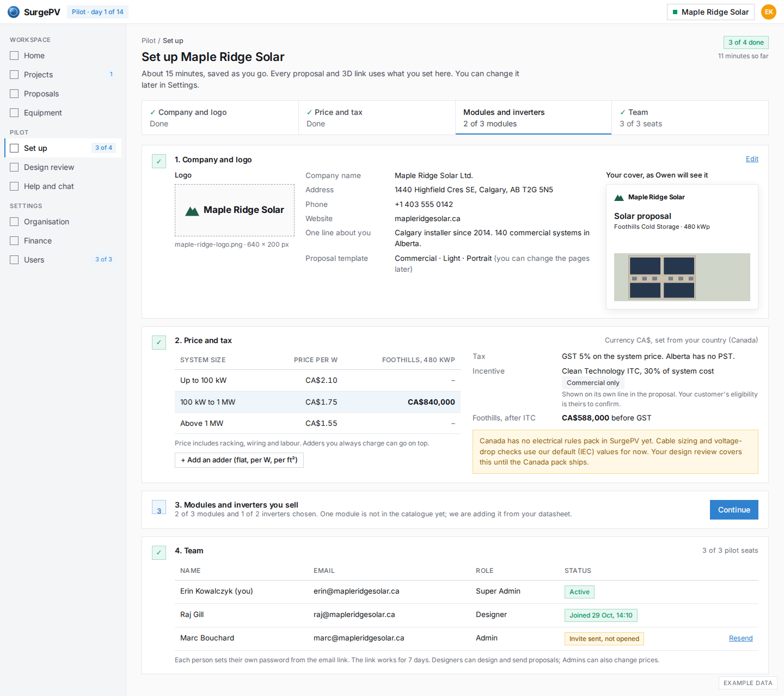
Task: Switch to Modules and inverters tab
Action: point(534,118)
